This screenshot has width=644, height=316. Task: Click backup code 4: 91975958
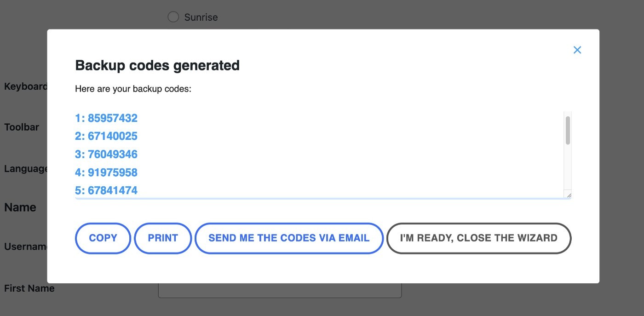106,172
